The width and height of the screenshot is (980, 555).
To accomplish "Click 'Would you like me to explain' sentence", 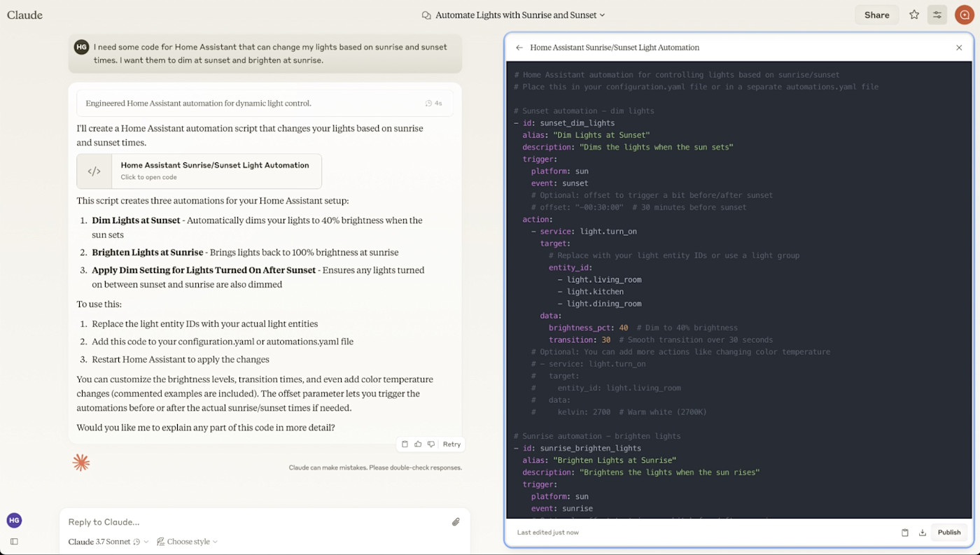I will pos(206,428).
